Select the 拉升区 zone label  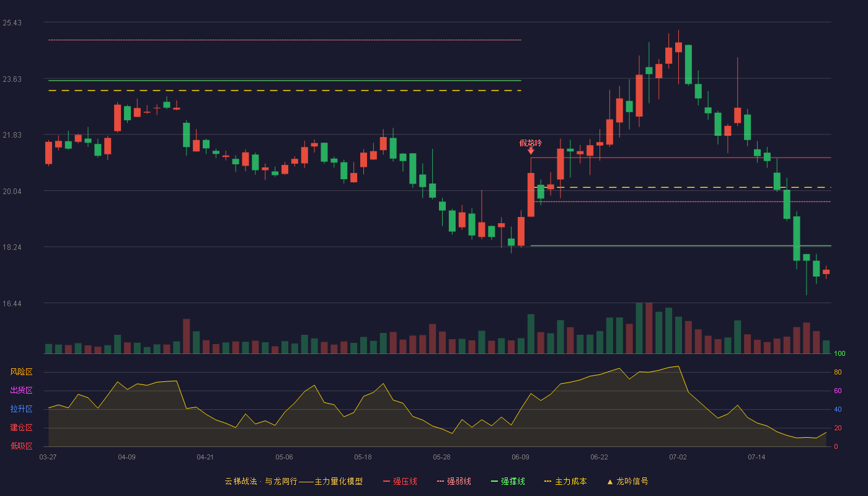[x=21, y=409]
